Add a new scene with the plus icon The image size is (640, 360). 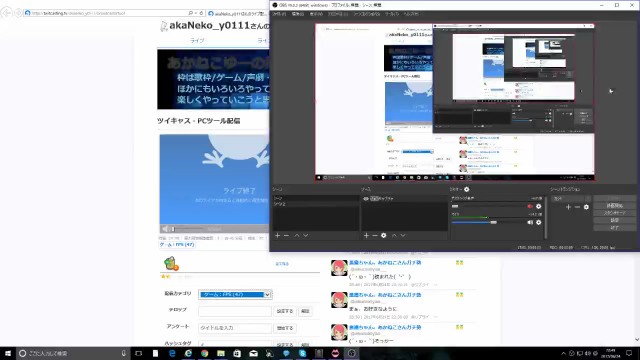pos(278,236)
